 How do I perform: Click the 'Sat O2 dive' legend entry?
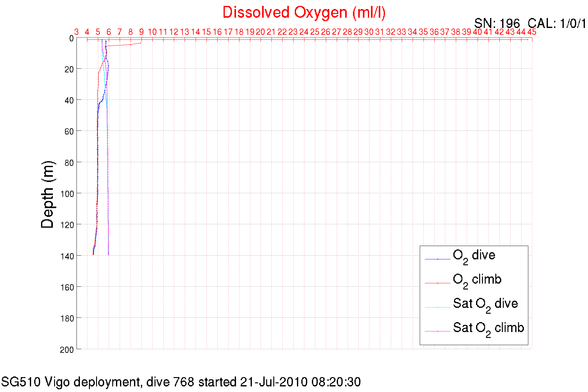(x=485, y=305)
